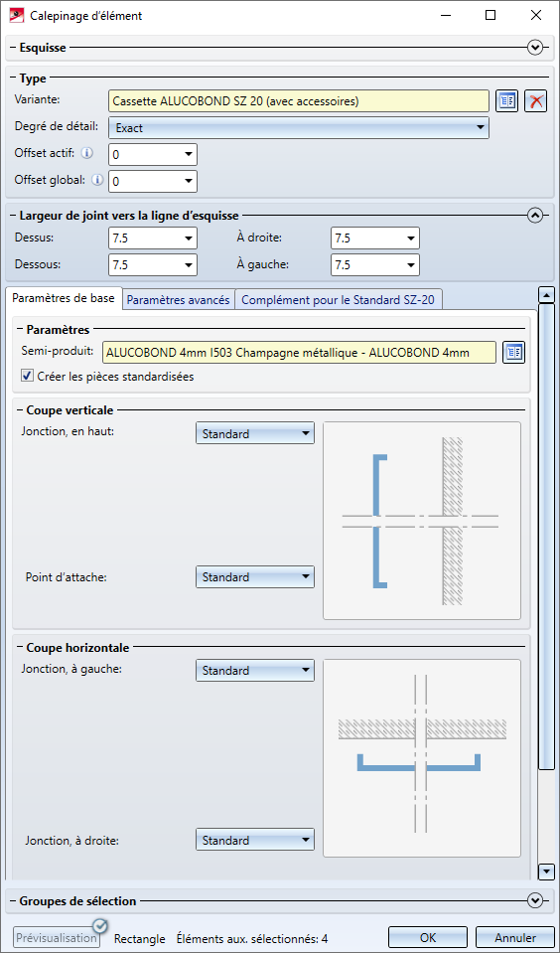Open the Degré de détail dropdown
The height and width of the screenshot is (953, 560).
click(299, 127)
